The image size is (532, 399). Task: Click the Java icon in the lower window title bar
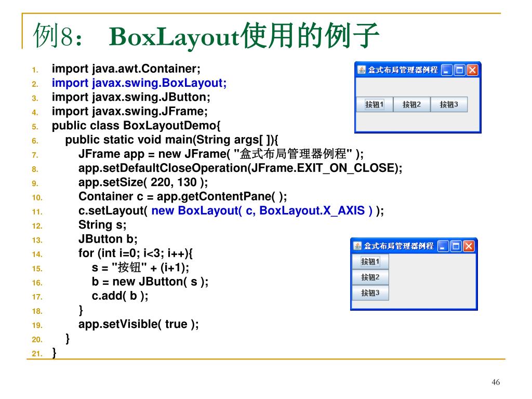point(357,246)
